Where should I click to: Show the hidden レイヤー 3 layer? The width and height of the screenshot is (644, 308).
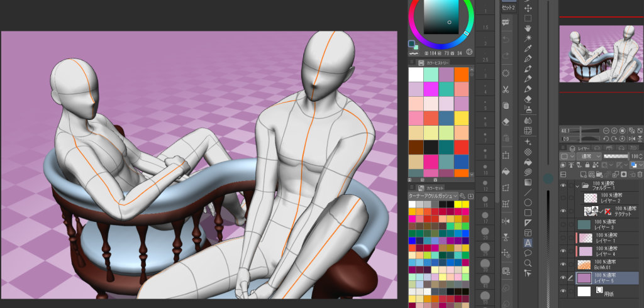point(563,224)
